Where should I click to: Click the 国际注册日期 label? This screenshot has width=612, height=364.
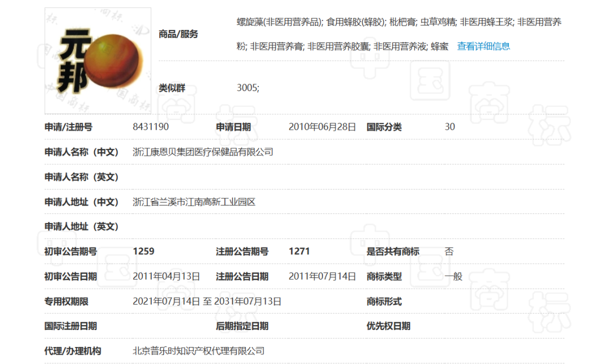71,326
